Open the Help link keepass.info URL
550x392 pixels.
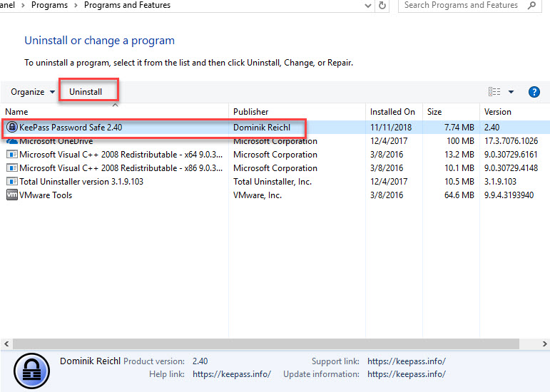point(232,374)
